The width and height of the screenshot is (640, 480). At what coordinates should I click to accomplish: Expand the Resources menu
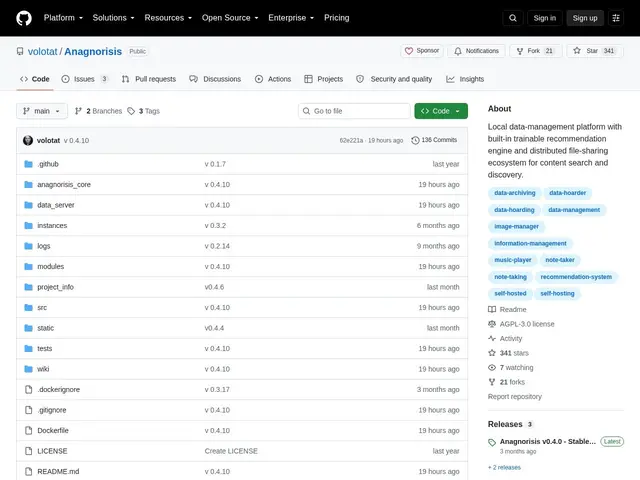click(x=168, y=18)
